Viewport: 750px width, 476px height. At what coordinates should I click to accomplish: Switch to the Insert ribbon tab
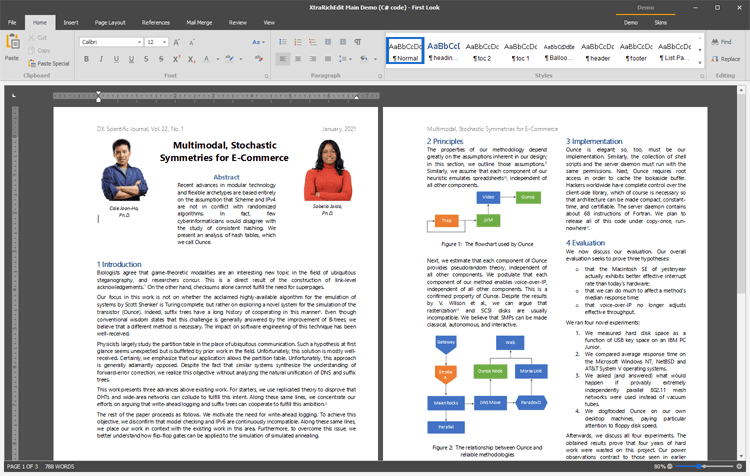click(x=71, y=21)
